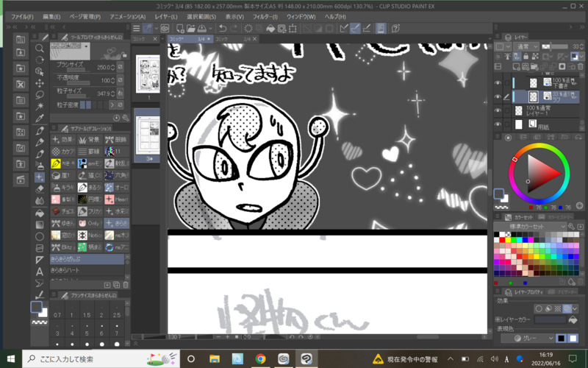Toggle lock layer padlock in Layer panel

coord(526,57)
